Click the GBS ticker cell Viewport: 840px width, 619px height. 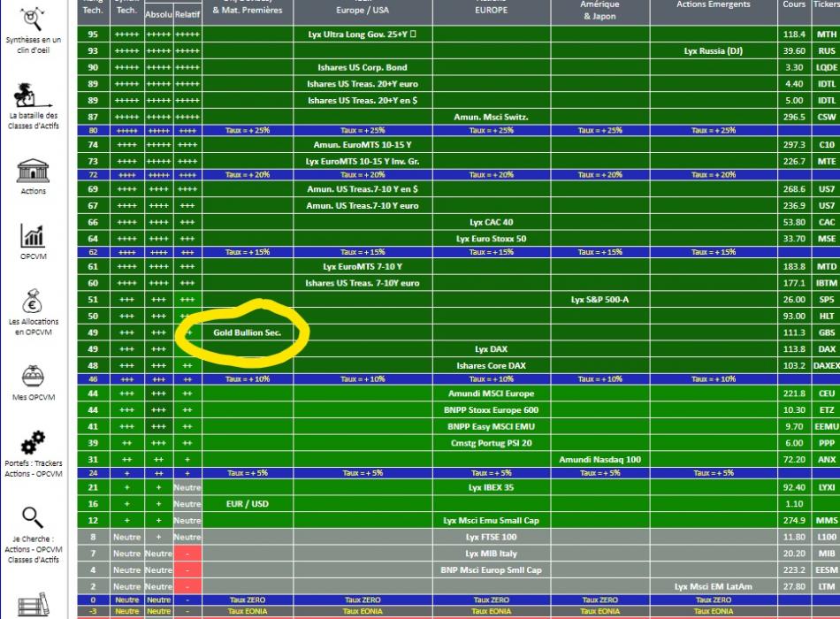826,332
